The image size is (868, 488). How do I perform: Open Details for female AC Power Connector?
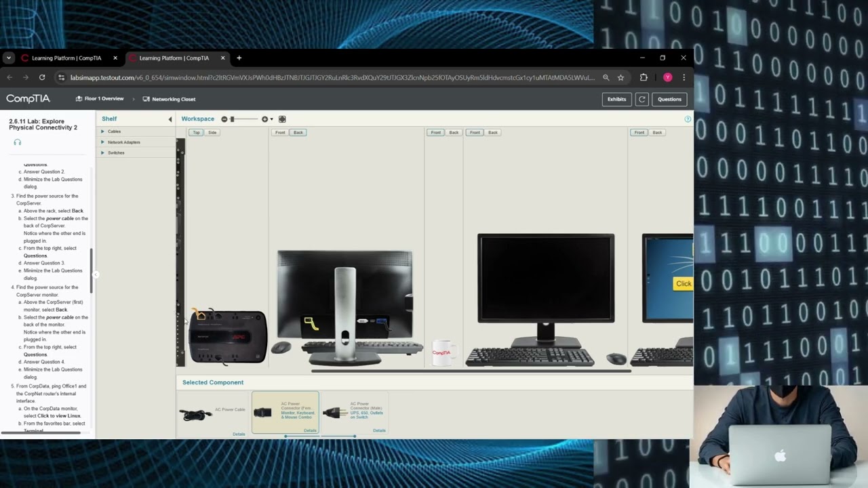click(310, 430)
